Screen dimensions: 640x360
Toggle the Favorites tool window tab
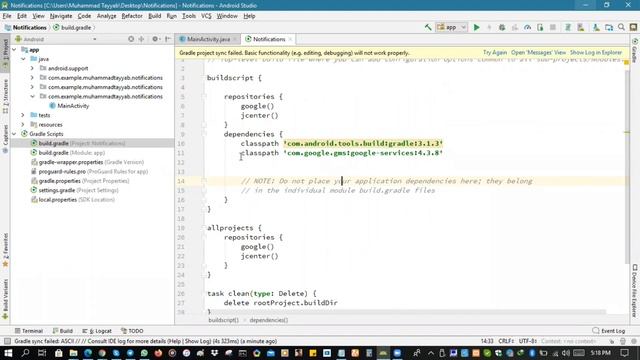coord(5,250)
